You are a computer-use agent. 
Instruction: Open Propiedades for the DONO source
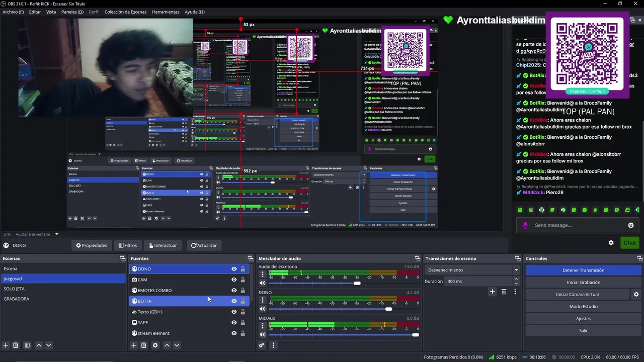click(x=91, y=245)
